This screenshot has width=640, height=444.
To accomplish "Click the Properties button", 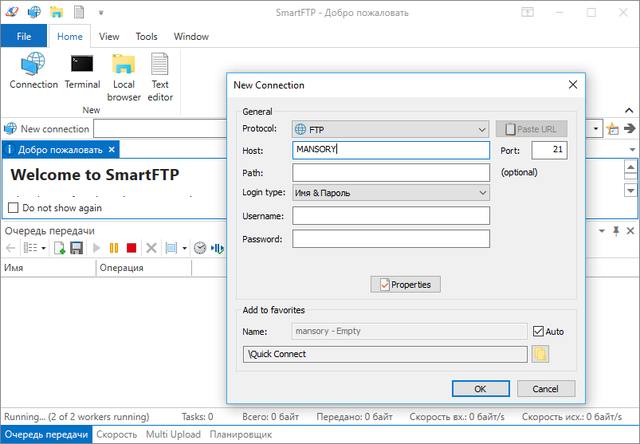I will point(405,285).
